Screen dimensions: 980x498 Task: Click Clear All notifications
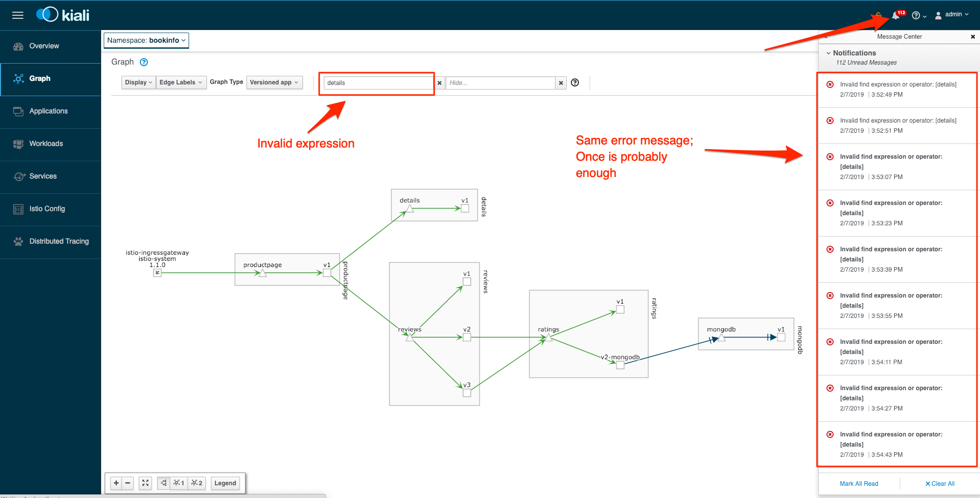pyautogui.click(x=940, y=484)
